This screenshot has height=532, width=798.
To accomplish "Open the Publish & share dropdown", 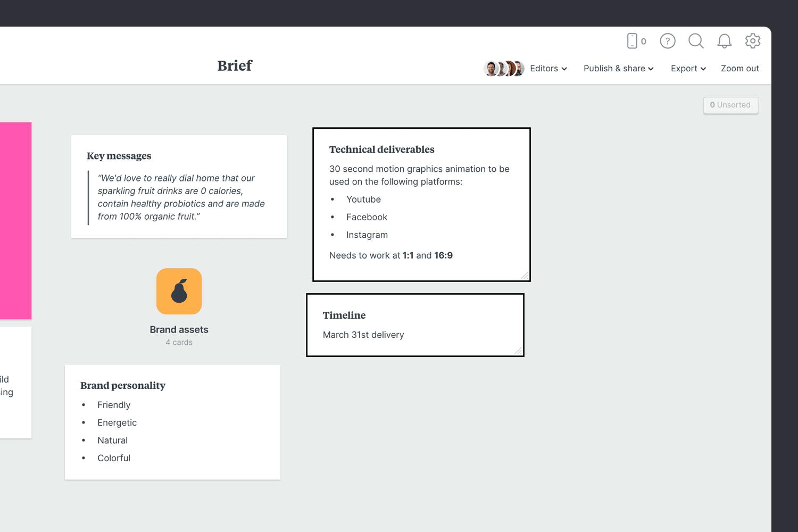I will point(618,68).
